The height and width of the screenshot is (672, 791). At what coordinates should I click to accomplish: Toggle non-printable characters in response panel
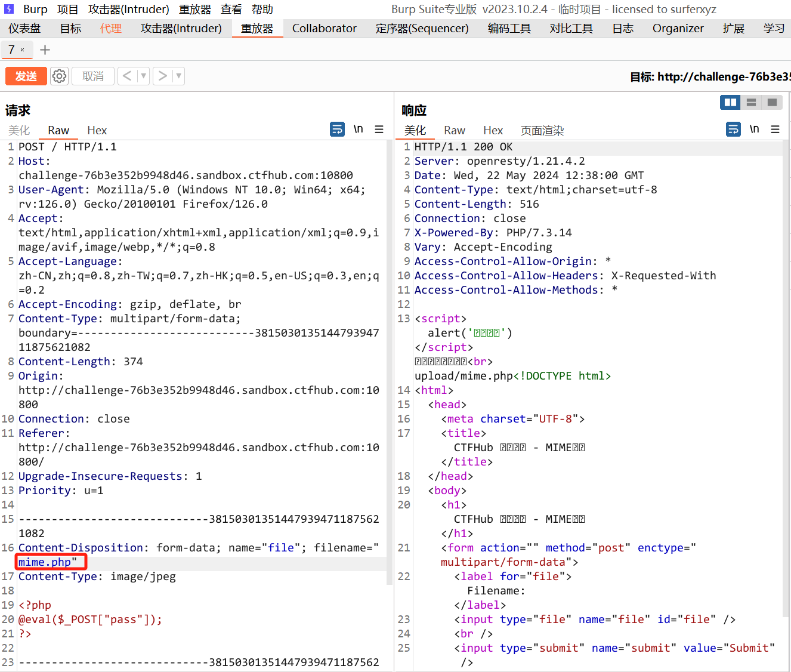coord(754,129)
